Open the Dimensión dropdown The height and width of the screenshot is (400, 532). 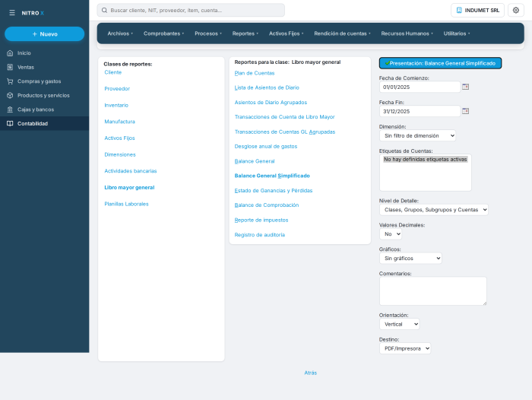417,136
